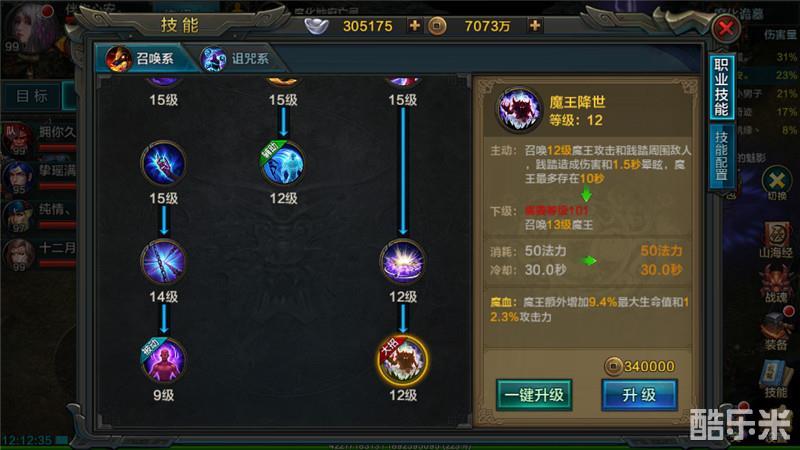Click the 升级 upgrade button
Image resolution: width=800 pixels, height=450 pixels.
[x=639, y=395]
